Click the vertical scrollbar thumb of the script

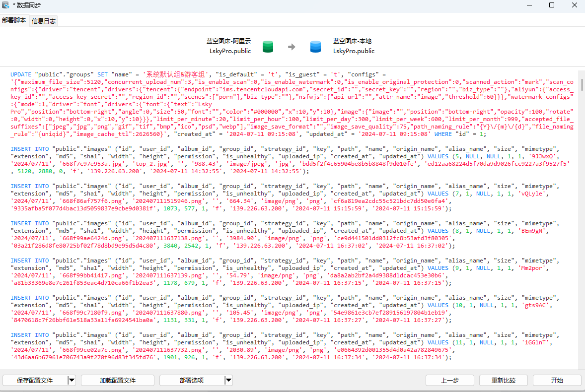click(x=582, y=84)
